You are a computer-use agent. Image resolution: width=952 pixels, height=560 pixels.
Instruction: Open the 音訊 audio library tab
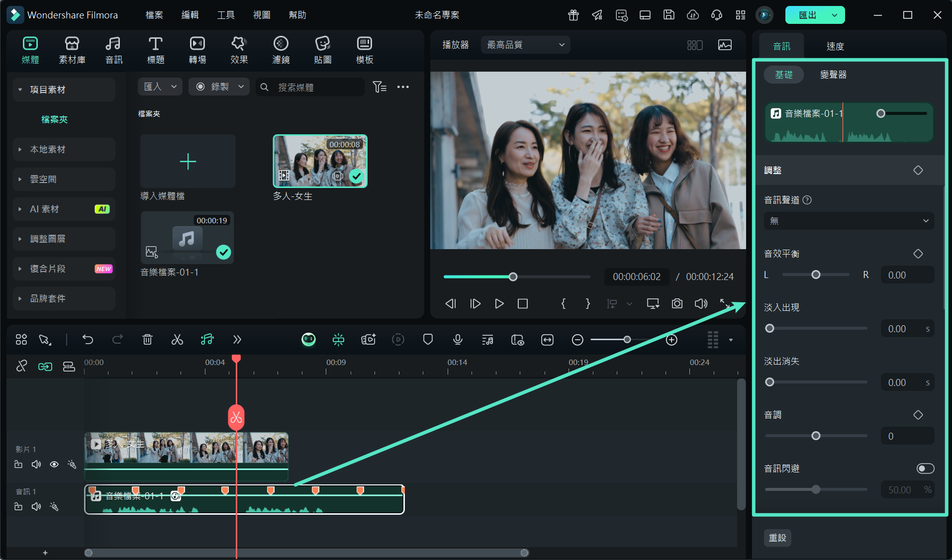click(114, 50)
